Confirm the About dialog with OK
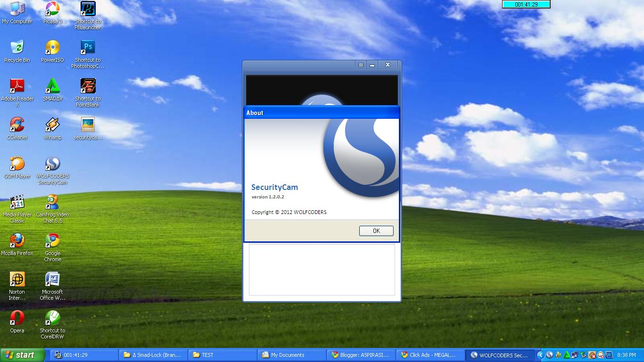This screenshot has width=644, height=362. (376, 230)
